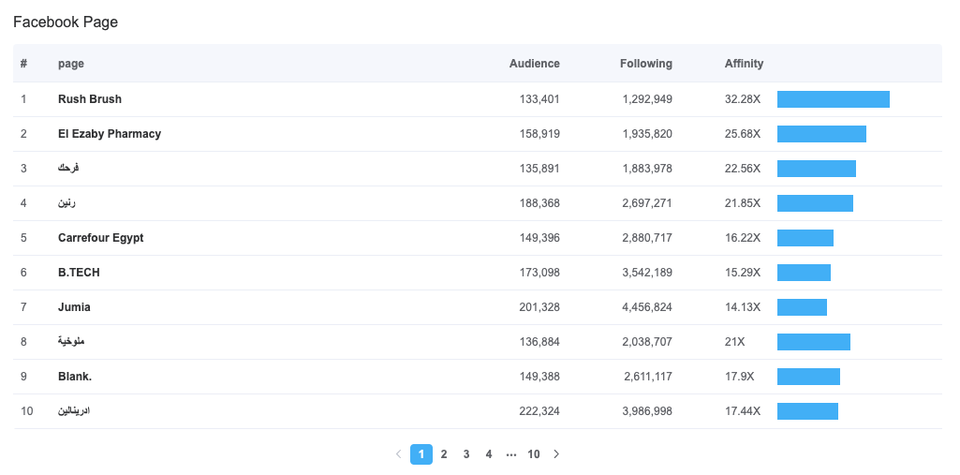Image resolution: width=960 pixels, height=475 pixels.
Task: Click following value 2,880,717
Action: pyautogui.click(x=647, y=238)
